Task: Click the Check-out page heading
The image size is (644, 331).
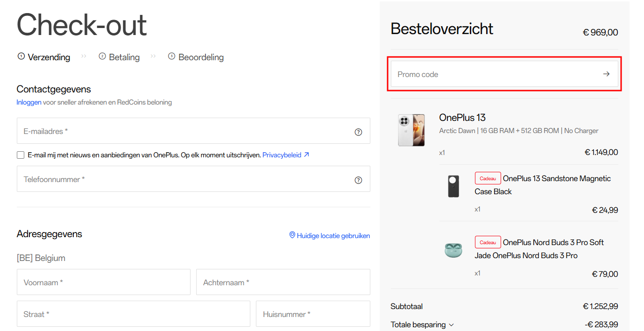Action: coord(82,24)
